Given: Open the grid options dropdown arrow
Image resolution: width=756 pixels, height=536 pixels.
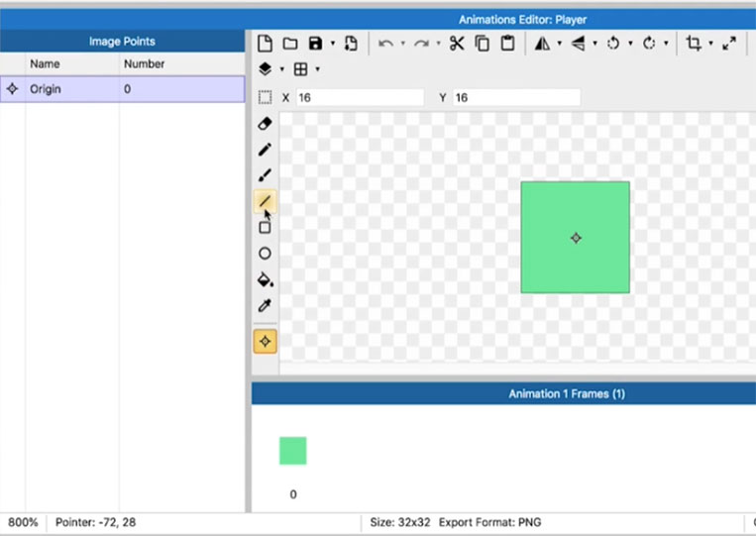Looking at the screenshot, I should tap(317, 69).
